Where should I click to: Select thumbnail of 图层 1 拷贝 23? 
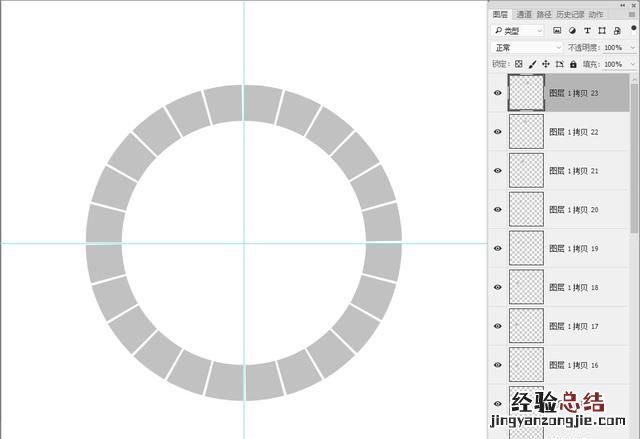526,93
